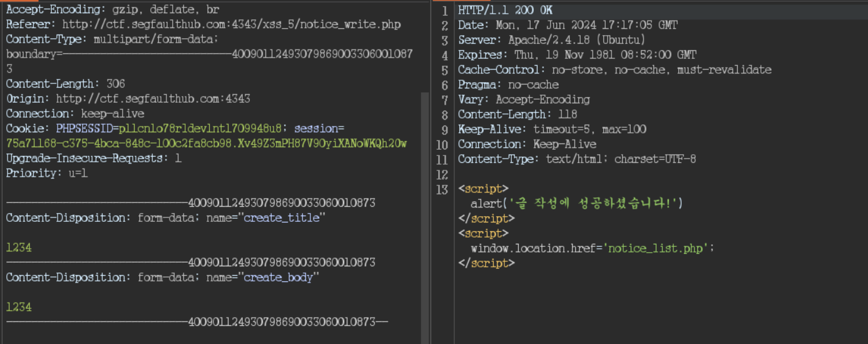Select the Referer header with notice_write.php URL
This screenshot has height=344, width=868.
coord(203,24)
